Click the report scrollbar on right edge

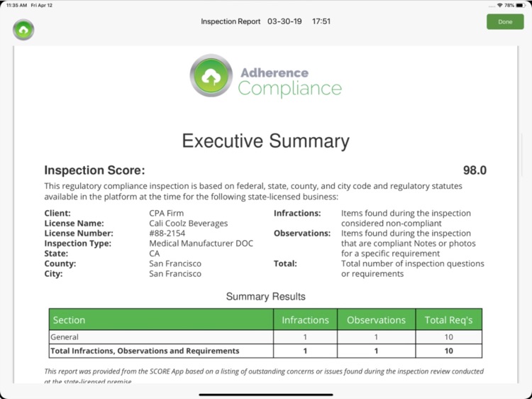tap(522, 155)
